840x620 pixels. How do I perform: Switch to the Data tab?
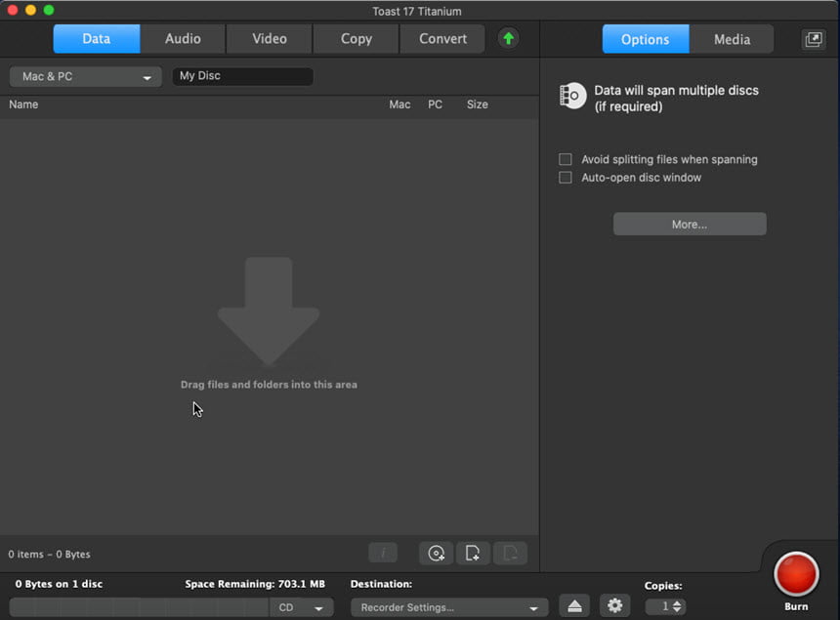point(97,38)
